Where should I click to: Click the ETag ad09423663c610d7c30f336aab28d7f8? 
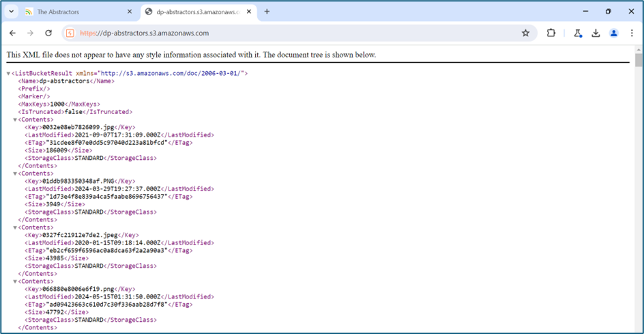(107, 305)
